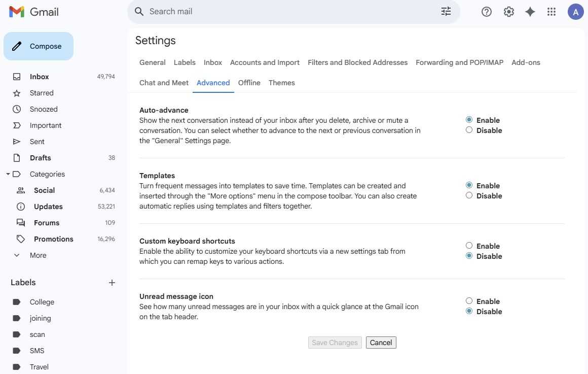Open the Labels settings tab
The image size is (588, 374).
(185, 63)
